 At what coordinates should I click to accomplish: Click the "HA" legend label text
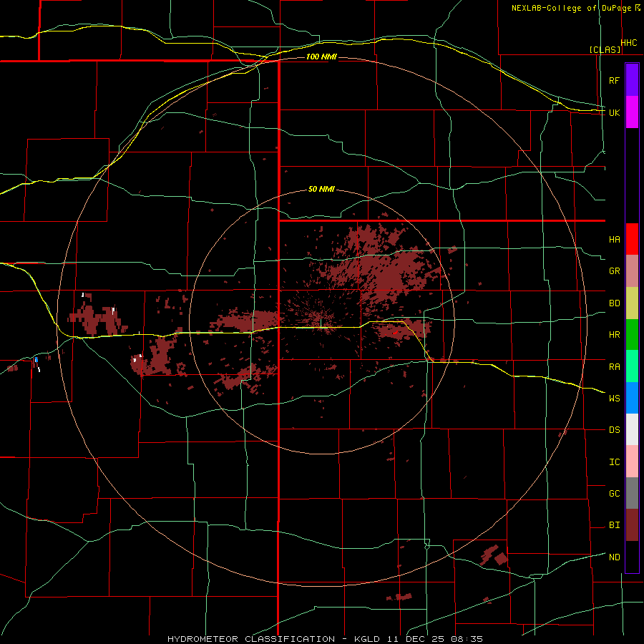point(614,239)
